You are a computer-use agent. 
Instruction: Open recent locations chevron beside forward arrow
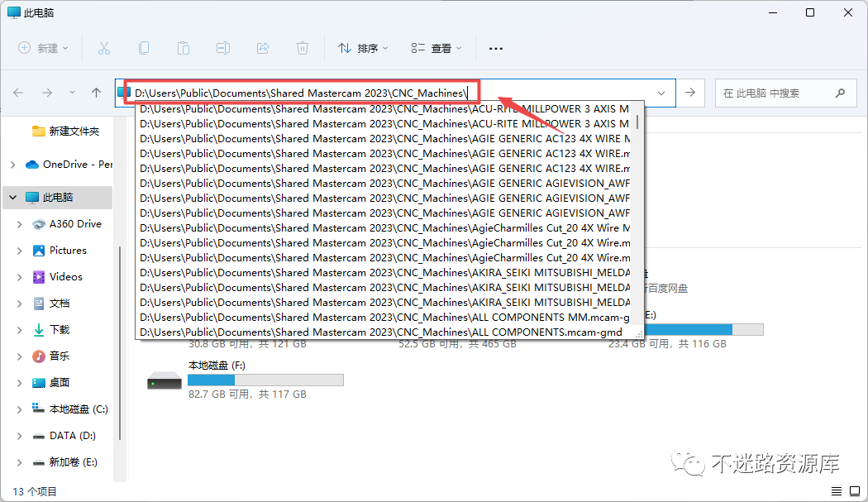(72, 93)
